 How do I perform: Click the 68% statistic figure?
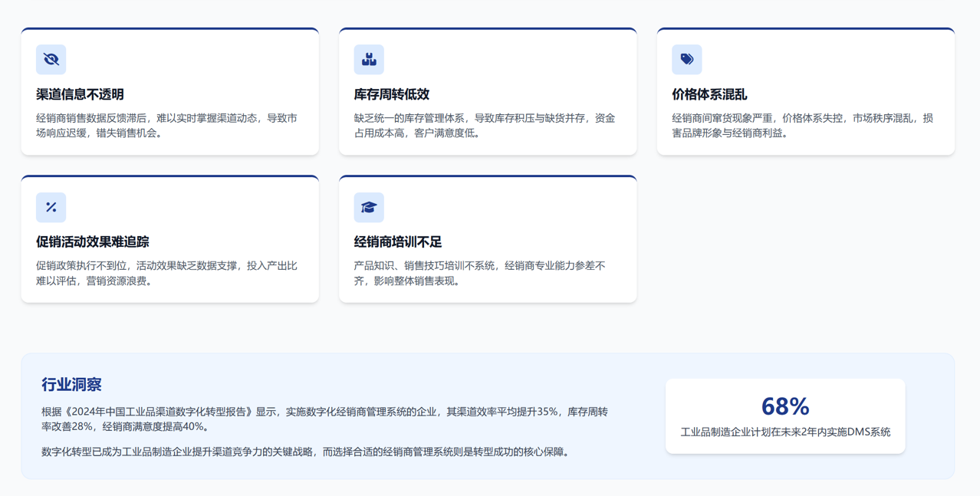click(785, 406)
